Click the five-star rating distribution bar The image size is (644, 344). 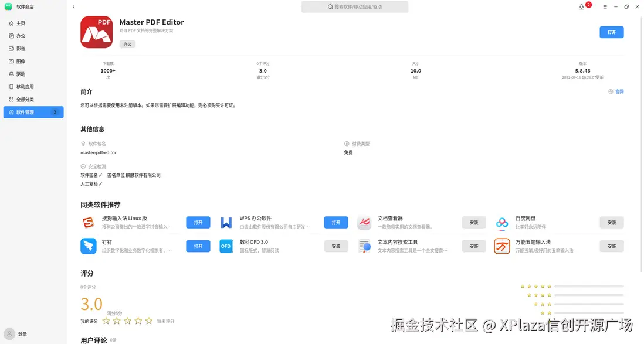(x=589, y=286)
